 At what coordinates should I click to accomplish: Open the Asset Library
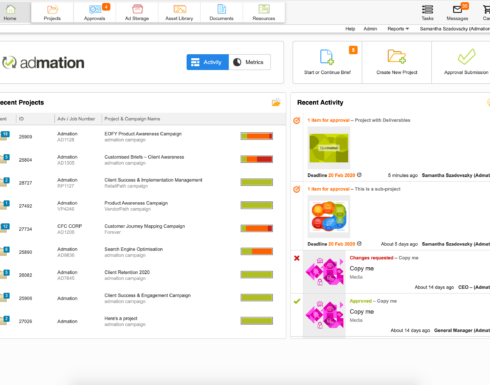tap(179, 12)
